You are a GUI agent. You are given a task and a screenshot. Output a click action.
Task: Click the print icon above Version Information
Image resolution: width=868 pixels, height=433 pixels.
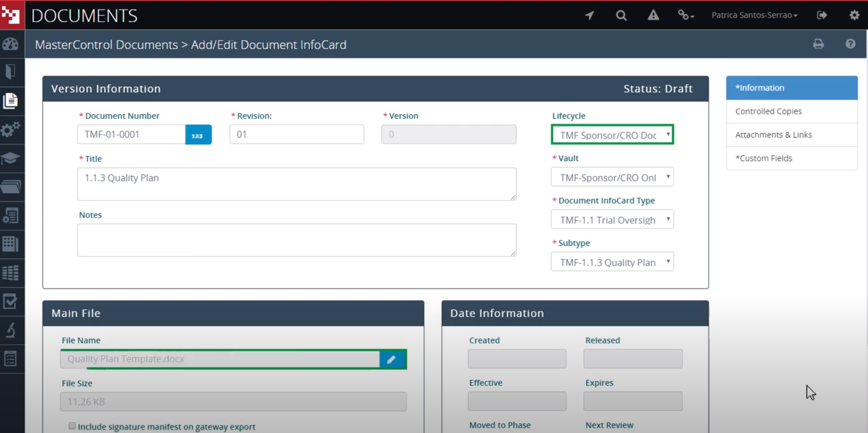coord(818,43)
